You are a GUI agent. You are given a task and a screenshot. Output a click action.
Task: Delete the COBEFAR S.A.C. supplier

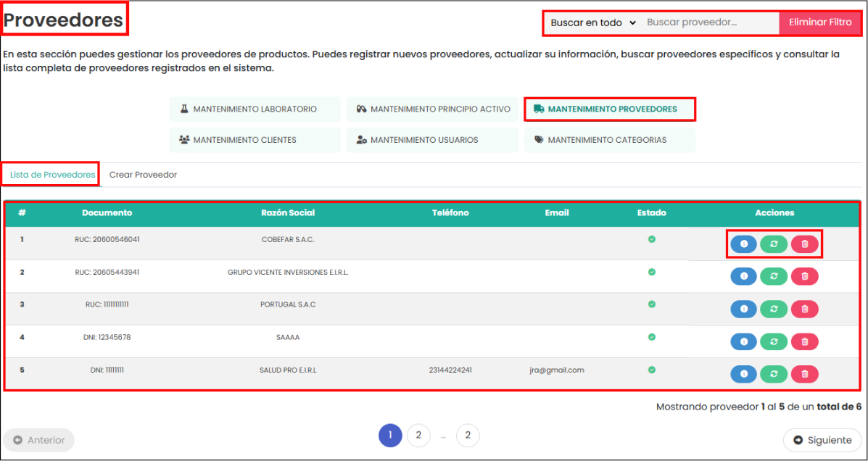[x=804, y=244]
